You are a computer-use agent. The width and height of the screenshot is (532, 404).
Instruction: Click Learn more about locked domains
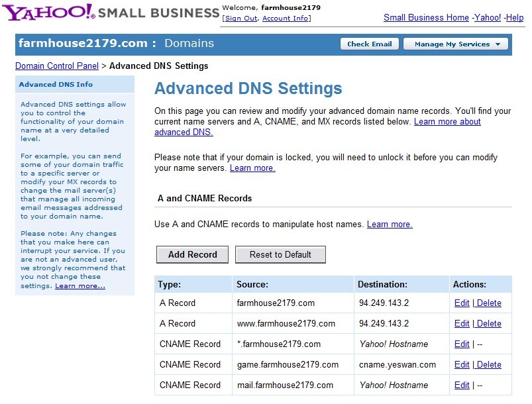pos(252,168)
